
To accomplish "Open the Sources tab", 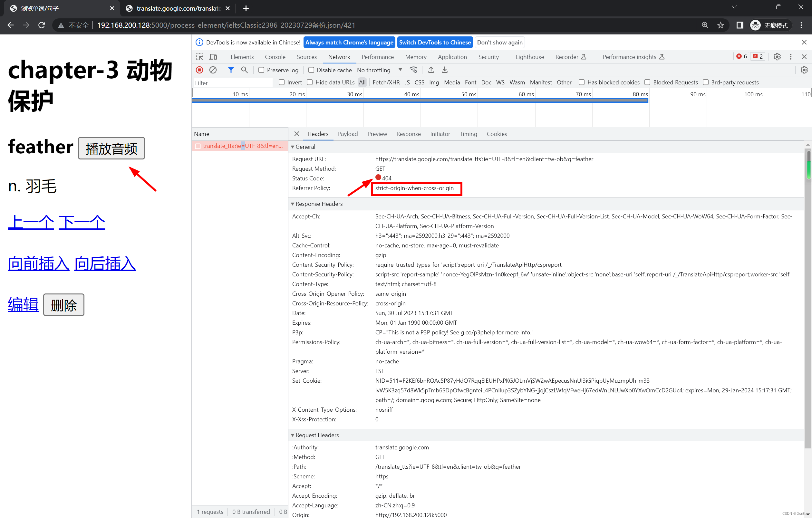I will (306, 57).
